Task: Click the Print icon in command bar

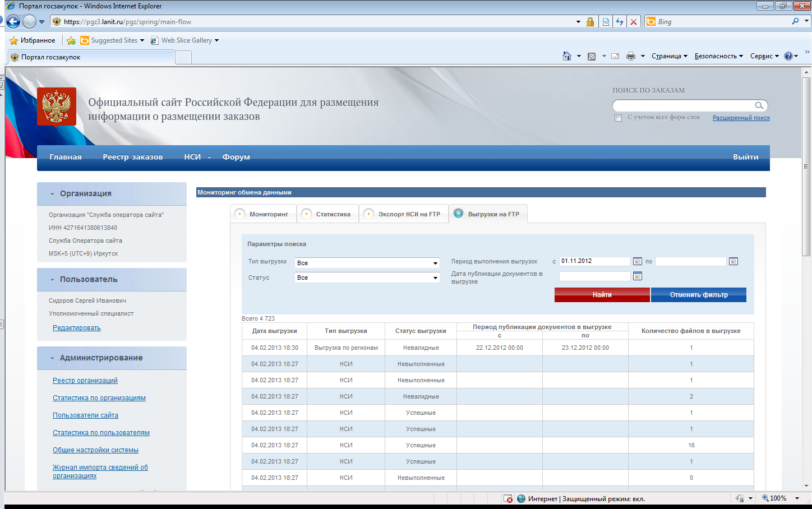Action: 631,56
